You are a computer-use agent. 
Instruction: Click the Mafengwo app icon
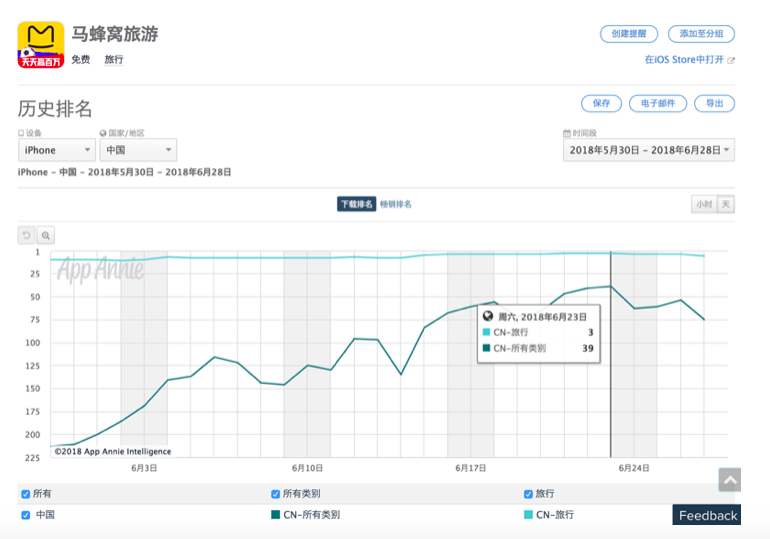[x=41, y=45]
